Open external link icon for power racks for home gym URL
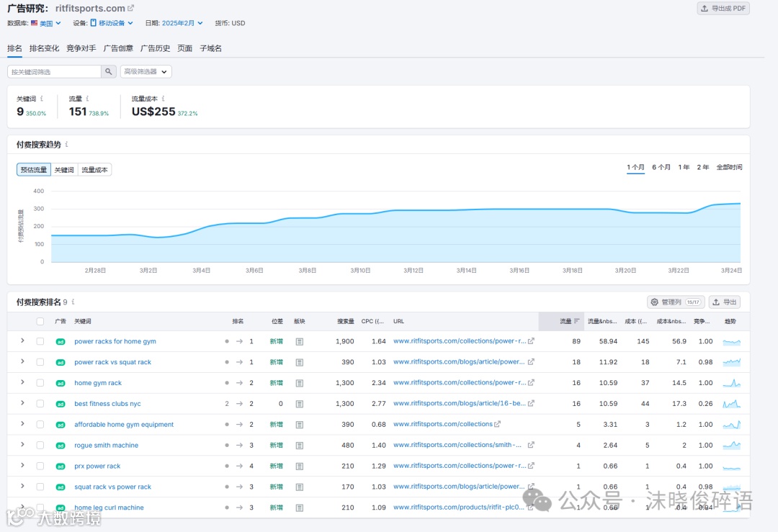The width and height of the screenshot is (778, 532). point(531,341)
